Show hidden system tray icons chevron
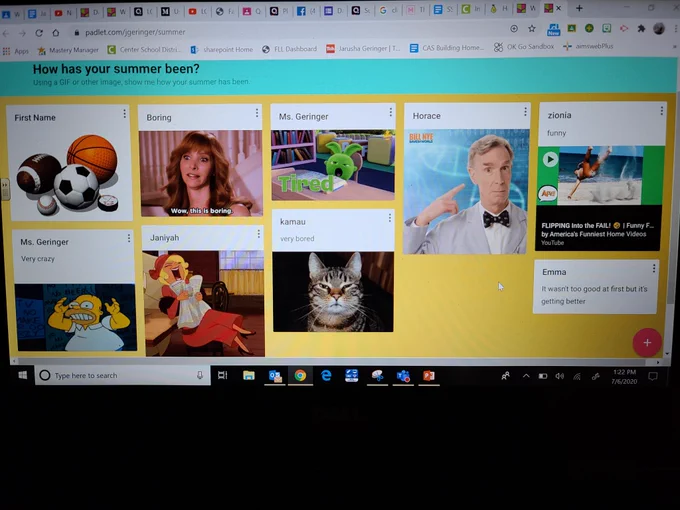Viewport: 680px width, 510px height. [x=526, y=376]
